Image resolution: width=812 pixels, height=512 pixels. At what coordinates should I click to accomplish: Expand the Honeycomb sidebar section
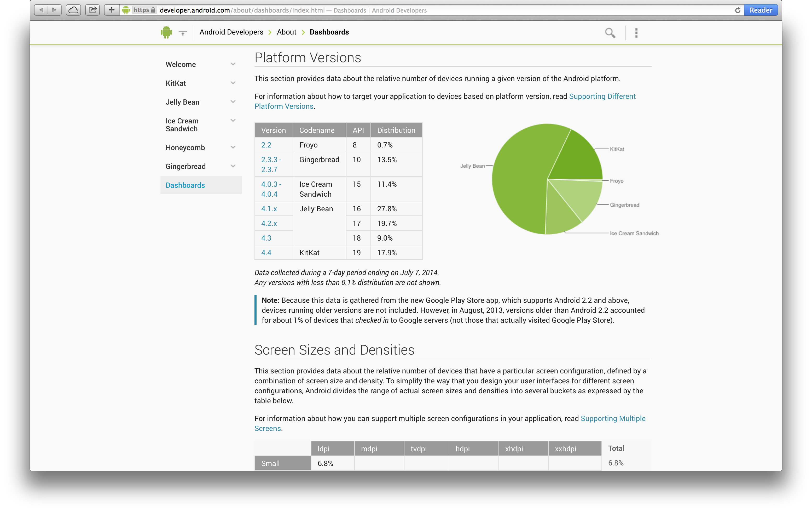(233, 147)
